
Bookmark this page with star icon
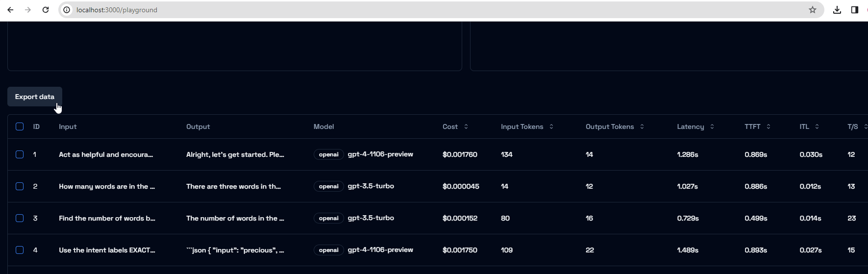(812, 10)
